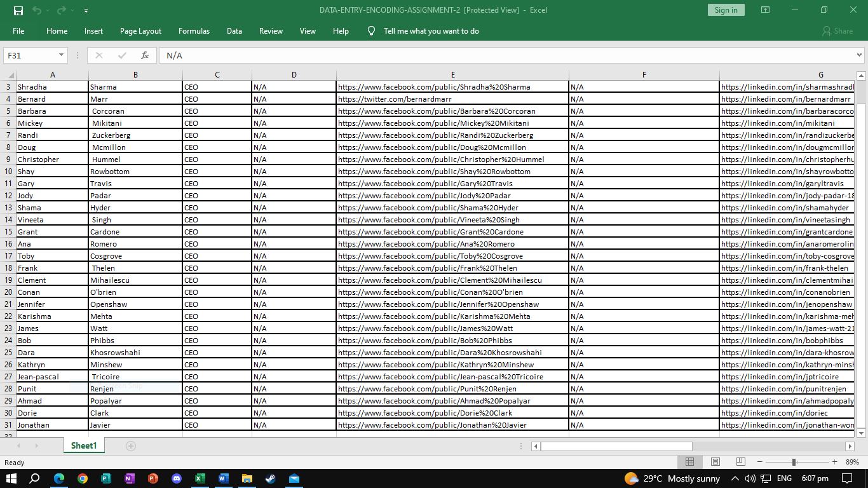Open Windows Search from the taskbar
The height and width of the screenshot is (488, 868).
(35, 478)
